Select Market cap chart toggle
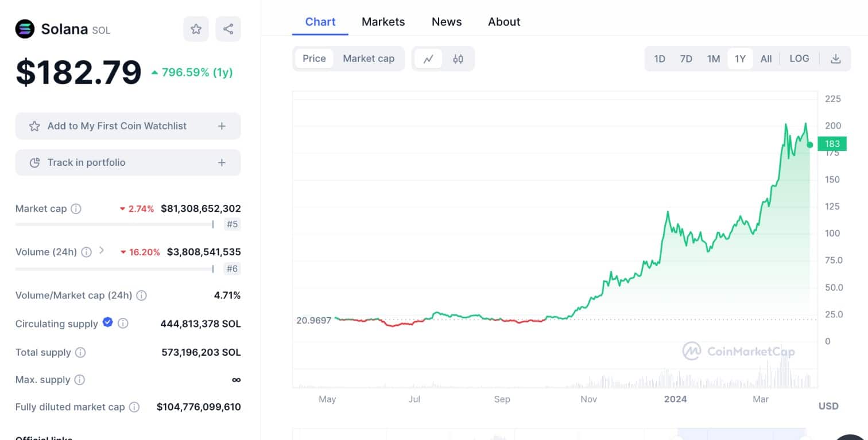This screenshot has height=440, width=868. [x=369, y=59]
